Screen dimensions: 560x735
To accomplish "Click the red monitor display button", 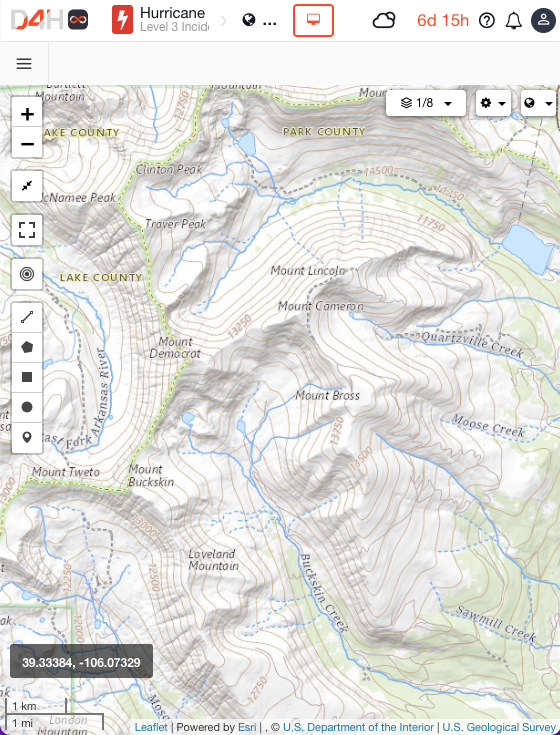I will pos(314,20).
